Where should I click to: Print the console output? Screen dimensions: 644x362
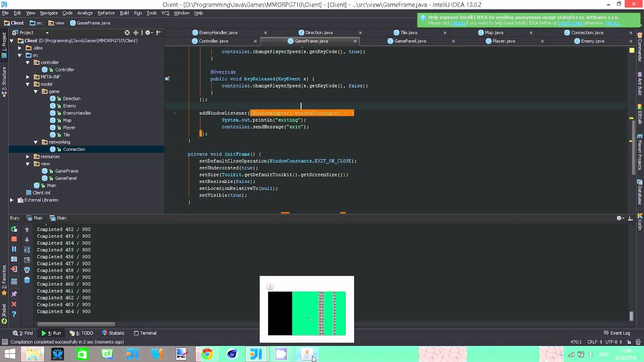click(27, 270)
